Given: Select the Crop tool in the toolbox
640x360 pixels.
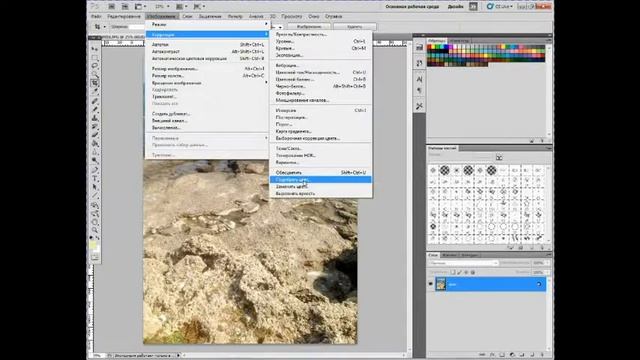Looking at the screenshot, I should (x=95, y=83).
